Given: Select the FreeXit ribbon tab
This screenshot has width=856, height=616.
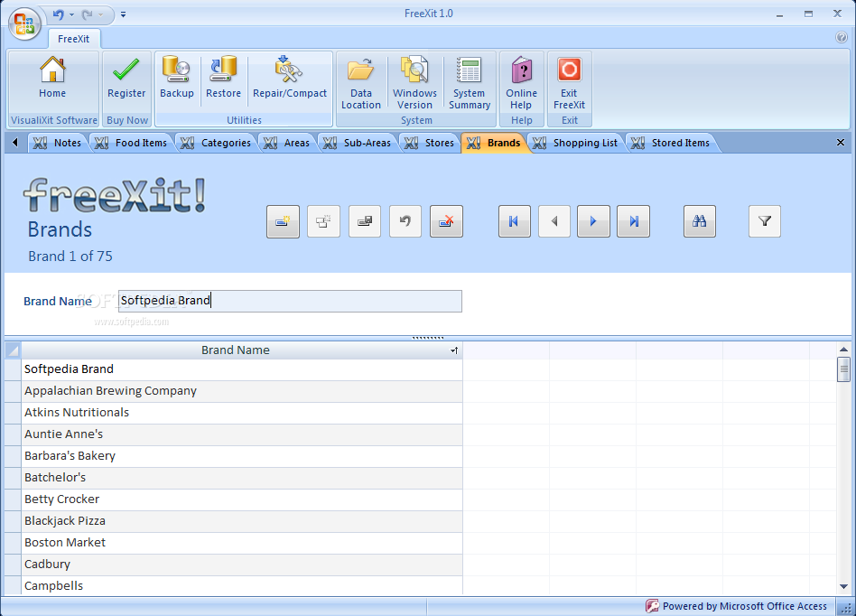Looking at the screenshot, I should (x=73, y=39).
